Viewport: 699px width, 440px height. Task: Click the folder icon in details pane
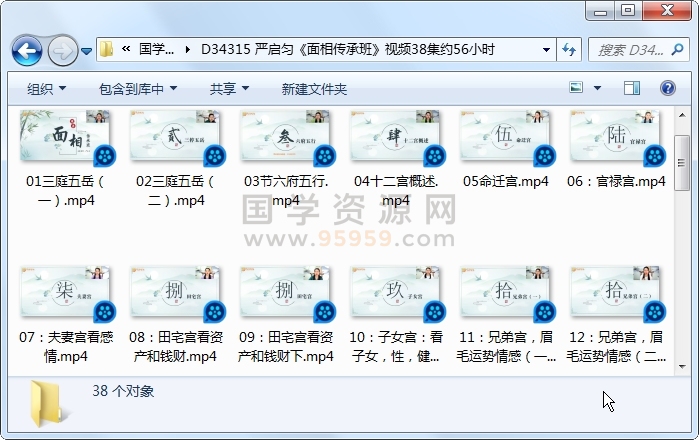point(48,404)
